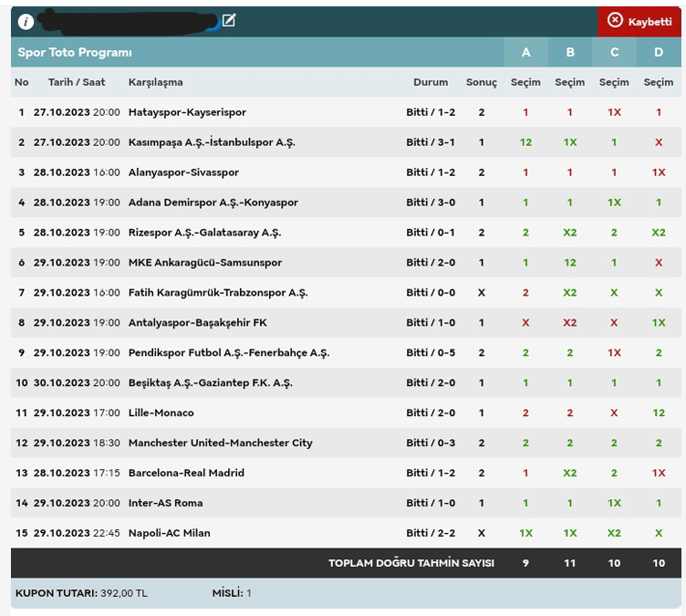The image size is (686, 616).
Task: Select column D tab header
Action: [659, 52]
